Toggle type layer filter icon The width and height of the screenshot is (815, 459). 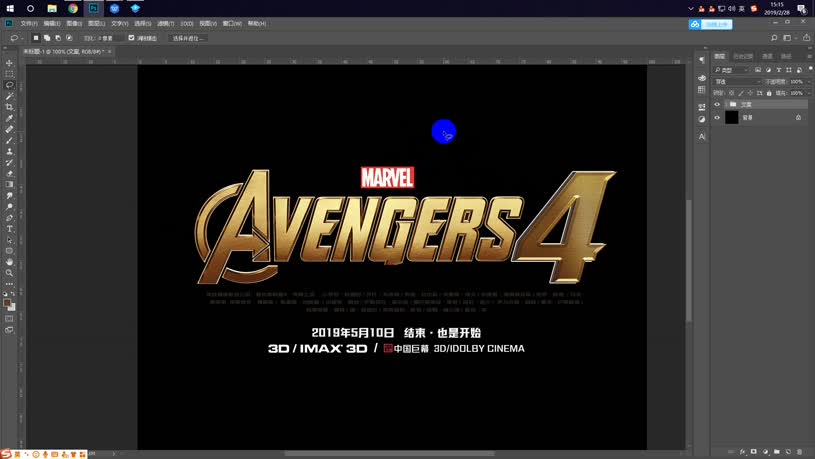point(779,70)
